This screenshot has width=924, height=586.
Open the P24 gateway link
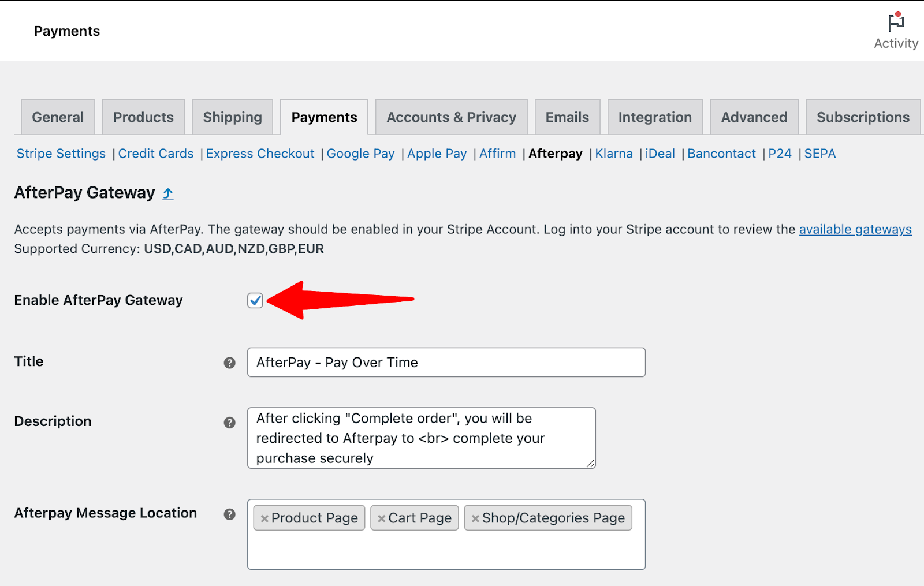coord(780,154)
